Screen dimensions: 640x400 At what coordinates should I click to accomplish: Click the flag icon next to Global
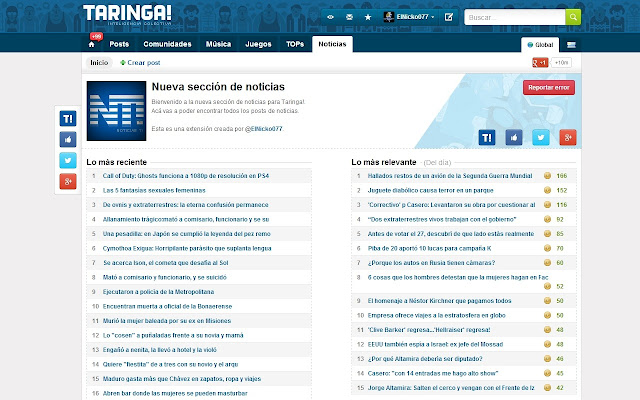[x=571, y=45]
